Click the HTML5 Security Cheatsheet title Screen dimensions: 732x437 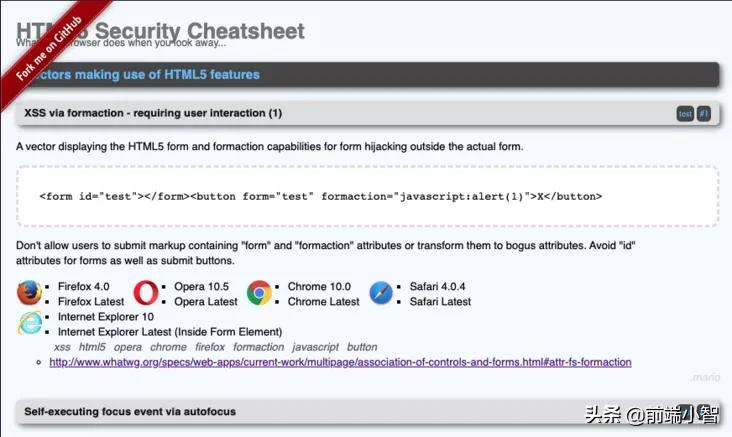160,31
